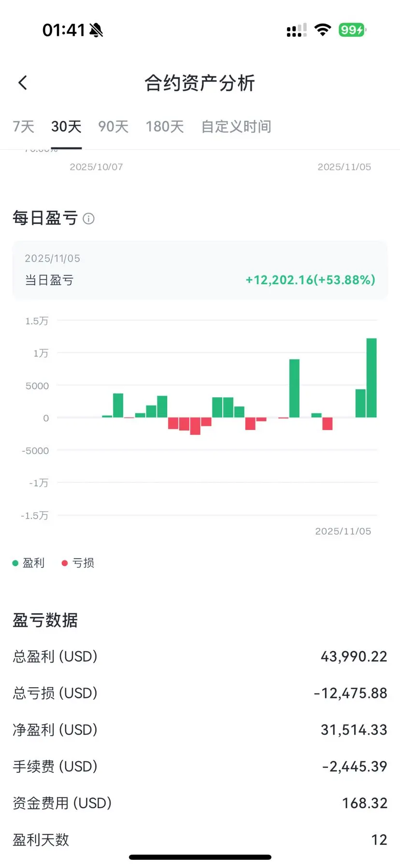The width and height of the screenshot is (400, 868).
Task: Tap the 2025/11/05 date in the summary card
Action: click(53, 259)
